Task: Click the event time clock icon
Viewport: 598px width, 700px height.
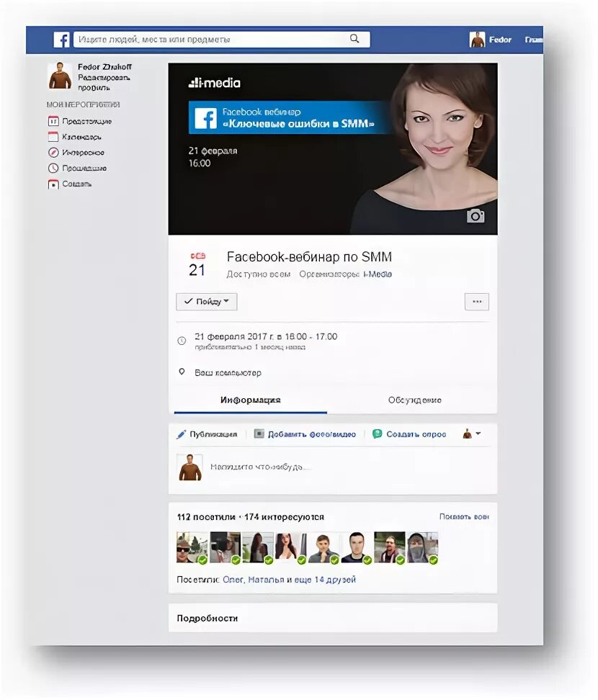Action: click(x=182, y=341)
